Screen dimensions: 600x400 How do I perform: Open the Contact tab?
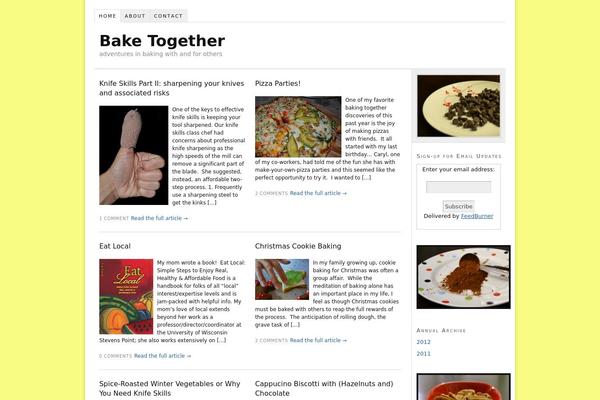pos(168,16)
